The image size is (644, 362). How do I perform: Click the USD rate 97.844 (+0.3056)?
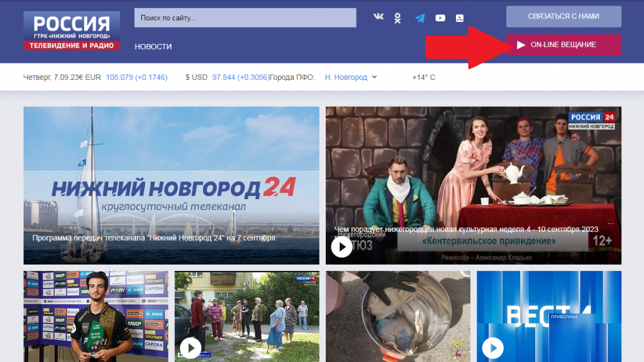(x=241, y=77)
